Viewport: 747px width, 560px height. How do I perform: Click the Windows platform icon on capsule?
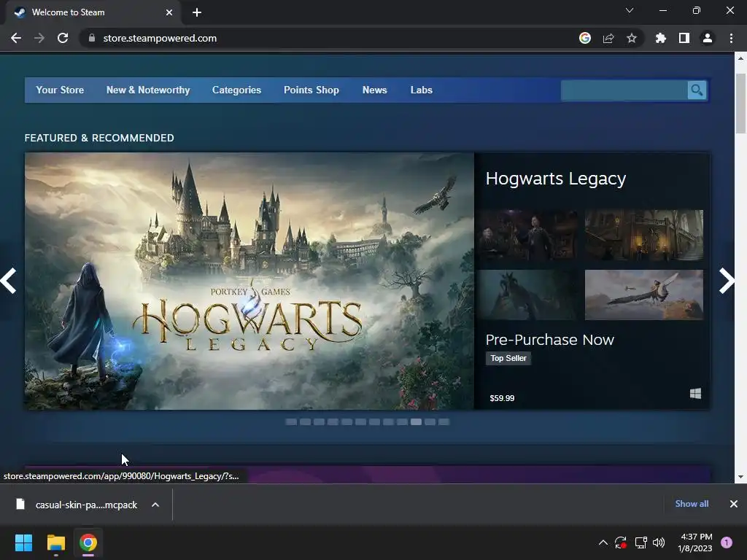pos(695,393)
